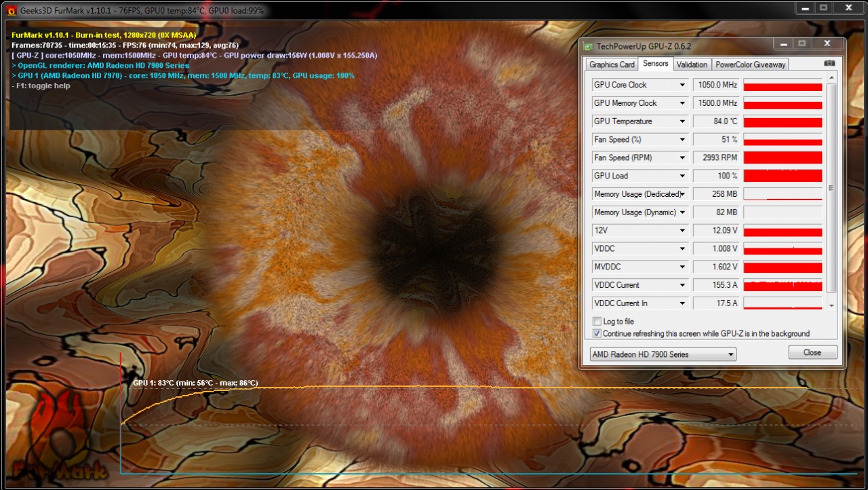This screenshot has height=490, width=868.
Task: Click the GPU-Z camera screenshot icon
Action: click(x=829, y=64)
